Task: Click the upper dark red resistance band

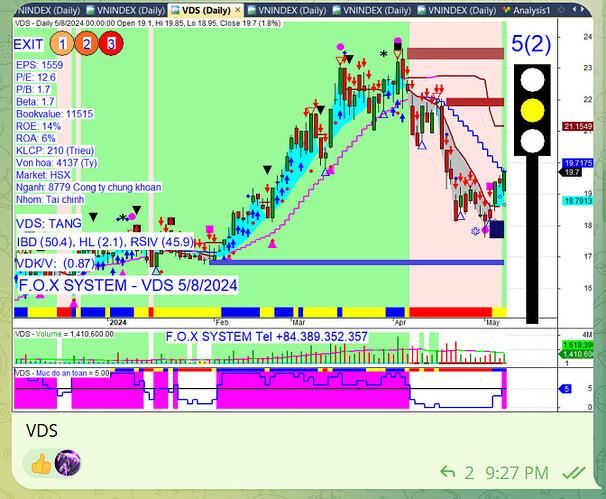Action: point(455,54)
